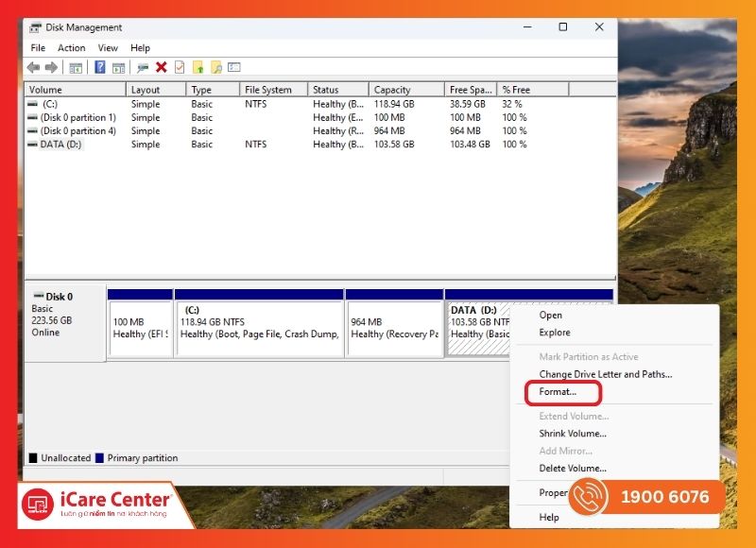
Task: Select Format... in the context menu
Action: 557,391
